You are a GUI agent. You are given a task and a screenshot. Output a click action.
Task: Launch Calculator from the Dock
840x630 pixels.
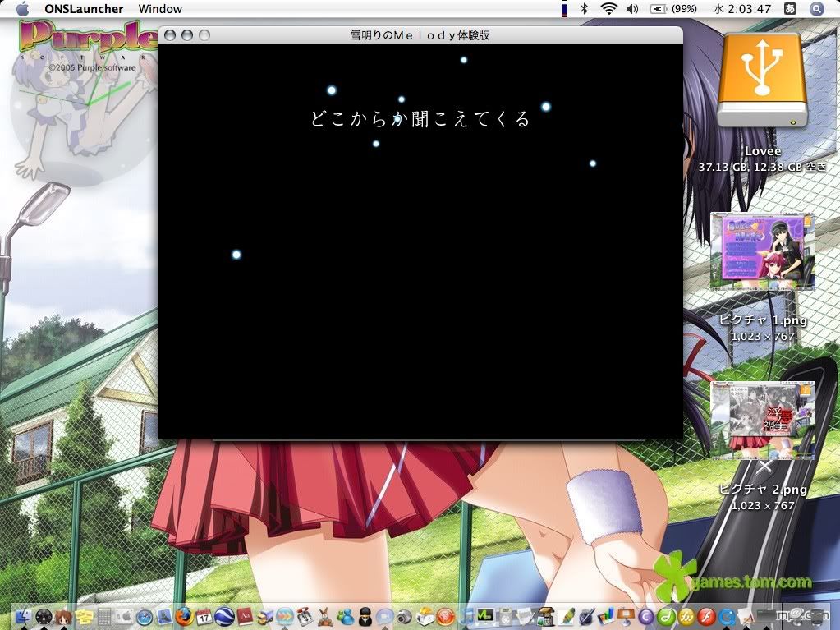[x=104, y=617]
